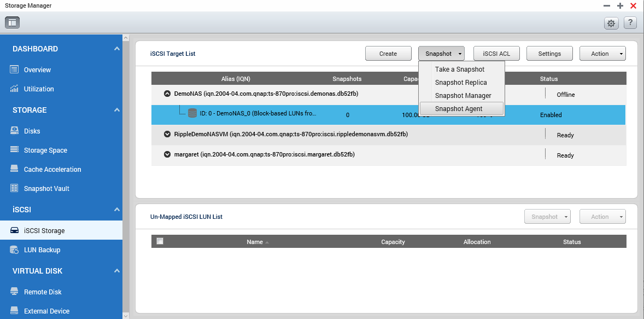Sort by the Name column header
644x319 pixels.
(x=255, y=242)
